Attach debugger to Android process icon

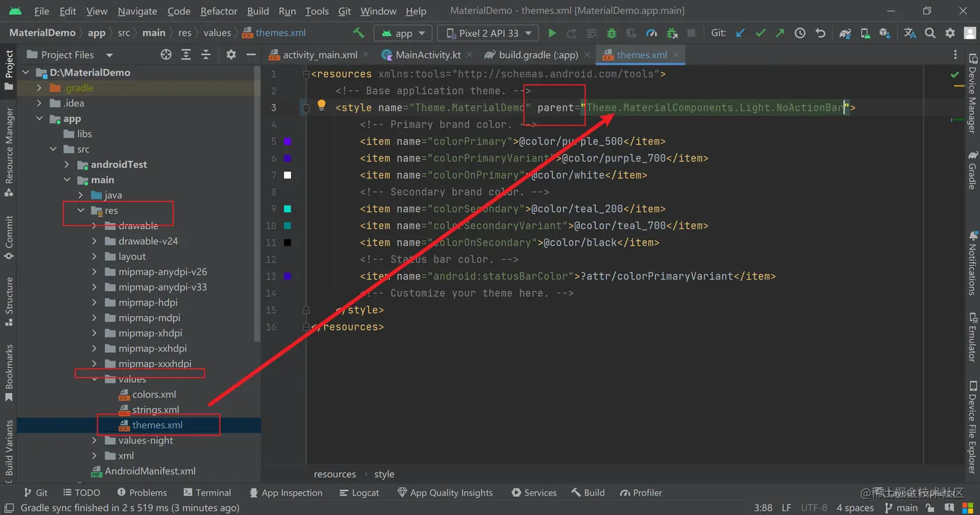(671, 32)
